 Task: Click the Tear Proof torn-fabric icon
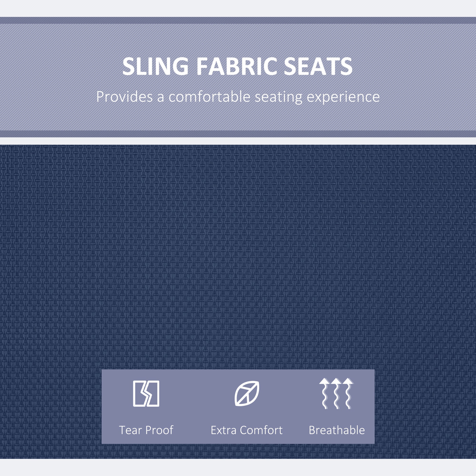pyautogui.click(x=146, y=393)
